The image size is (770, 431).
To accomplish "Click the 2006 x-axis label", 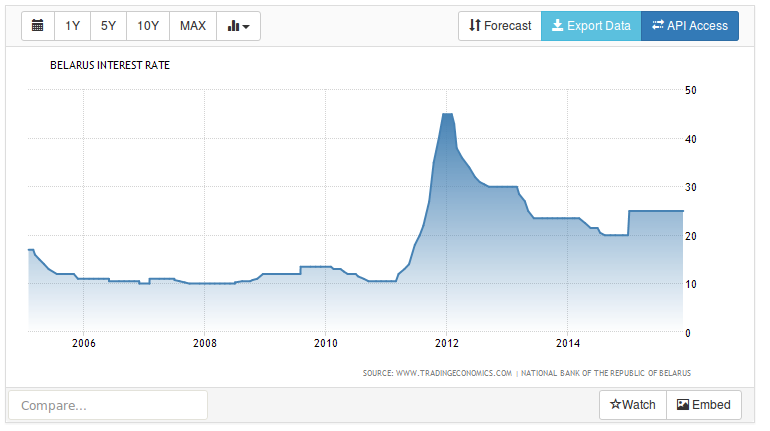I will click(83, 345).
